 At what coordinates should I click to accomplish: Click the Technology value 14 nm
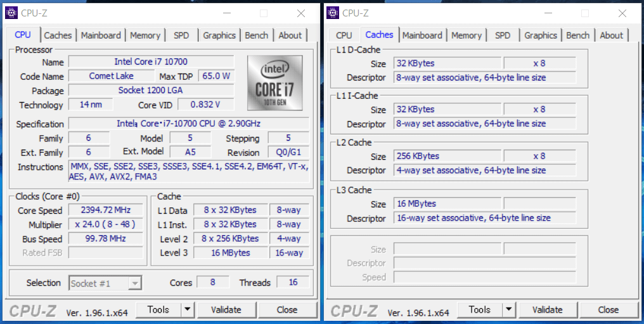pos(91,105)
